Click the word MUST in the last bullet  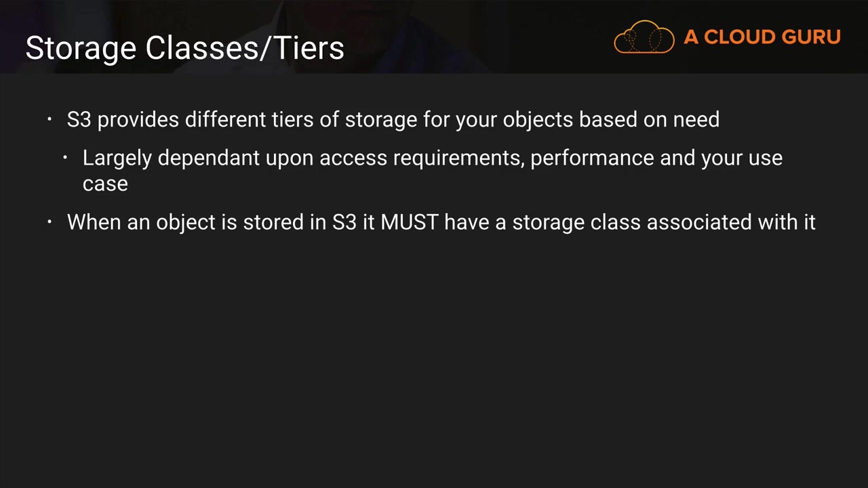tap(409, 222)
